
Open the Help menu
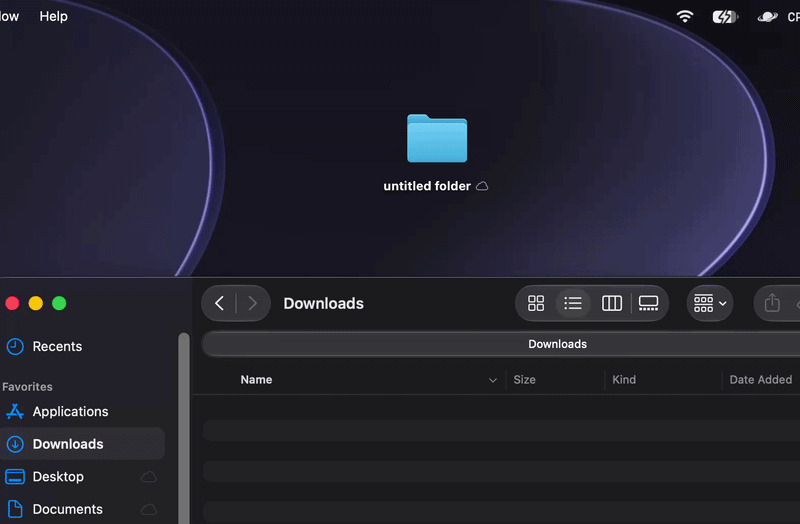pos(54,16)
